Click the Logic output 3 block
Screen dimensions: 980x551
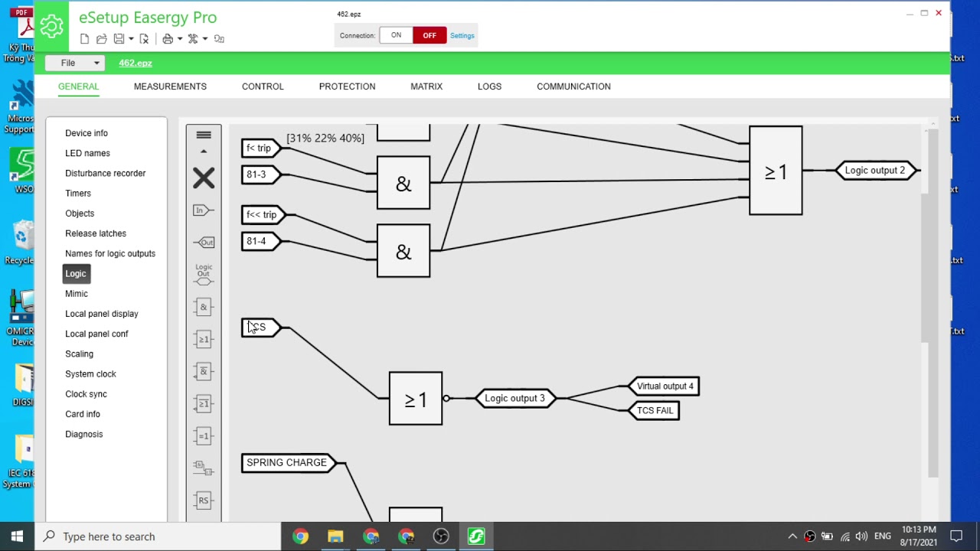pos(514,398)
